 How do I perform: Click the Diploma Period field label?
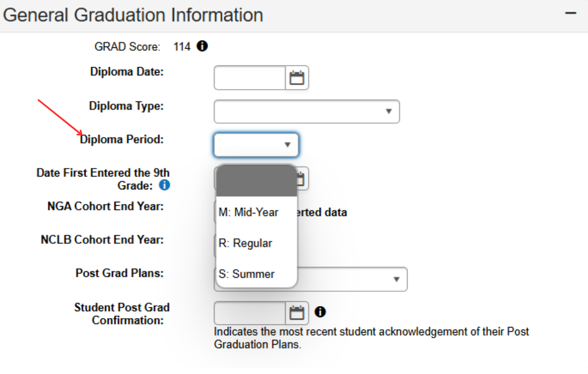[122, 139]
